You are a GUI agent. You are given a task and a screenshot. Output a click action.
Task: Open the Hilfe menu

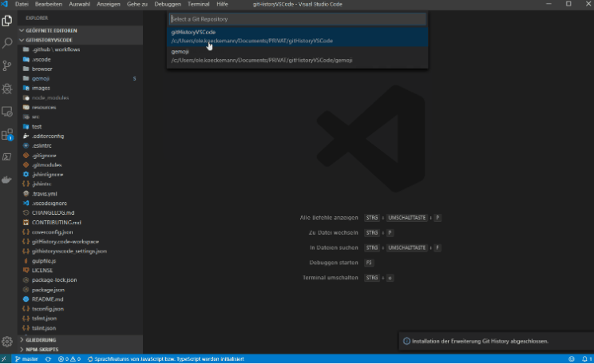[x=223, y=4]
